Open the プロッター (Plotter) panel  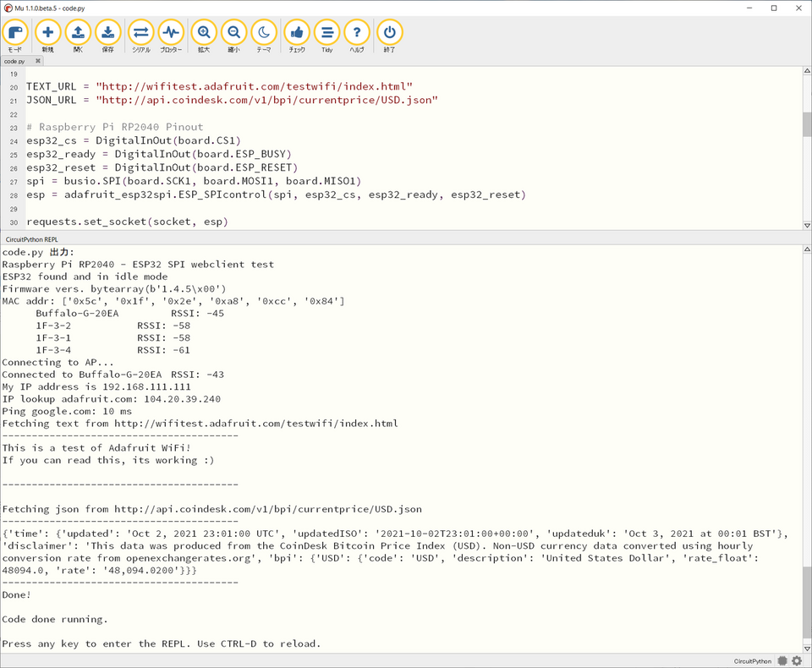171,34
